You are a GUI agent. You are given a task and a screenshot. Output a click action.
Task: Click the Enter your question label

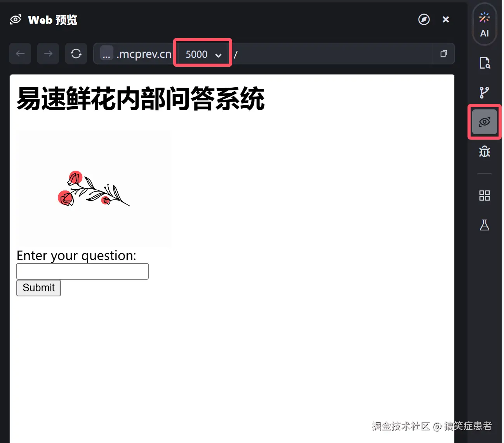coord(76,255)
